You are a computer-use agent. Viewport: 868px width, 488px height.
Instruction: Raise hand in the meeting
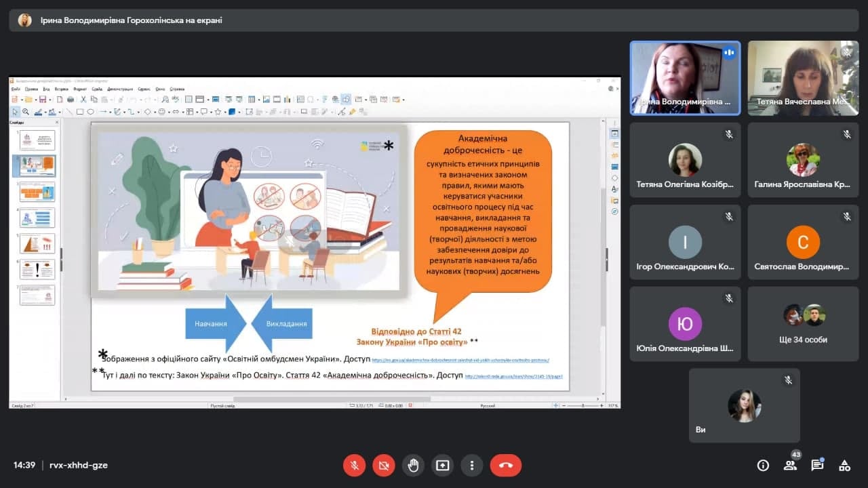pyautogui.click(x=413, y=465)
